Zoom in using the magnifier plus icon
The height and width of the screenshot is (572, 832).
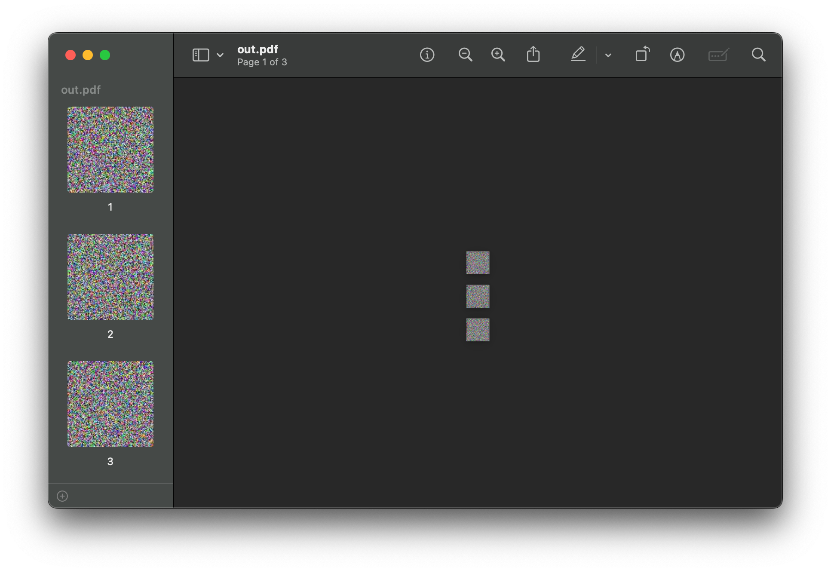(x=498, y=55)
